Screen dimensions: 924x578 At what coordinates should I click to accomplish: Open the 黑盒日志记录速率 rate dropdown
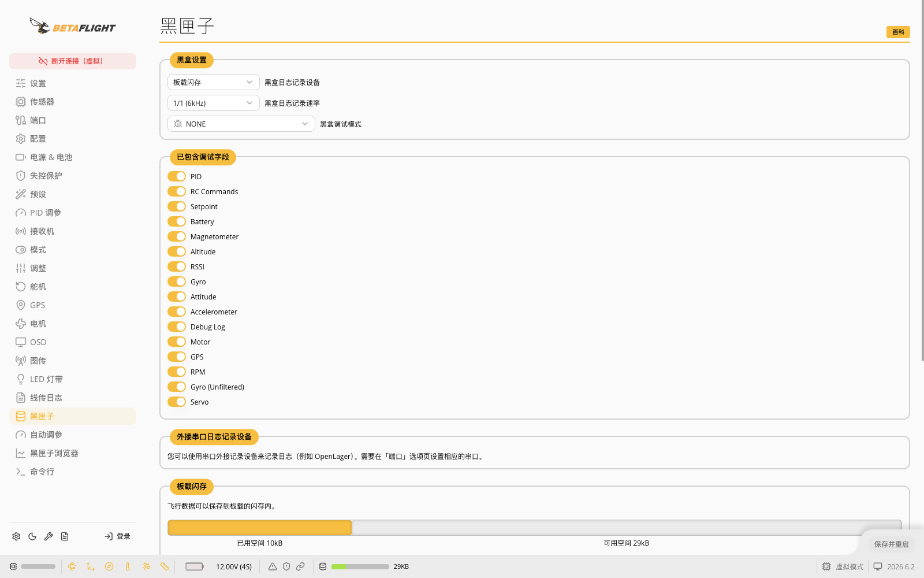(214, 103)
